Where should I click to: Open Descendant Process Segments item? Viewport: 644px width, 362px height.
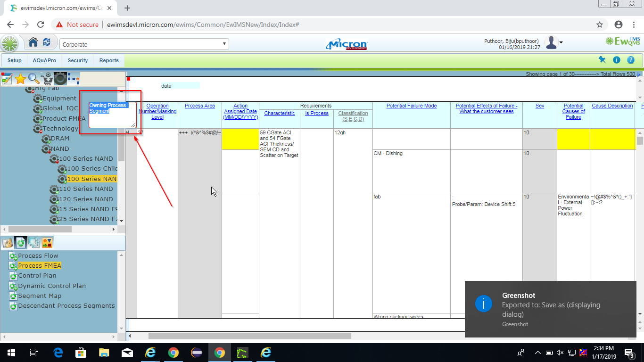tap(66, 305)
